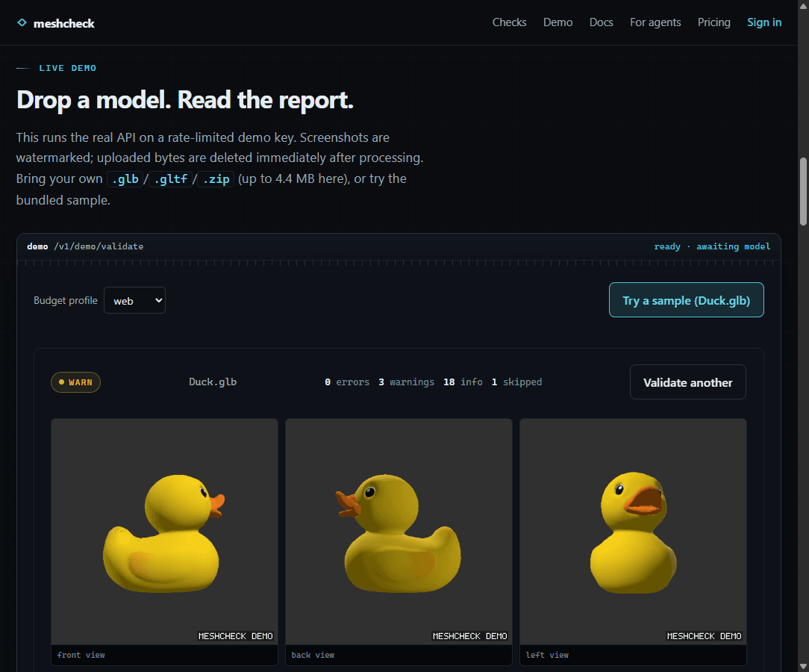809x672 pixels.
Task: Click the WARN status badge
Action: (x=75, y=382)
